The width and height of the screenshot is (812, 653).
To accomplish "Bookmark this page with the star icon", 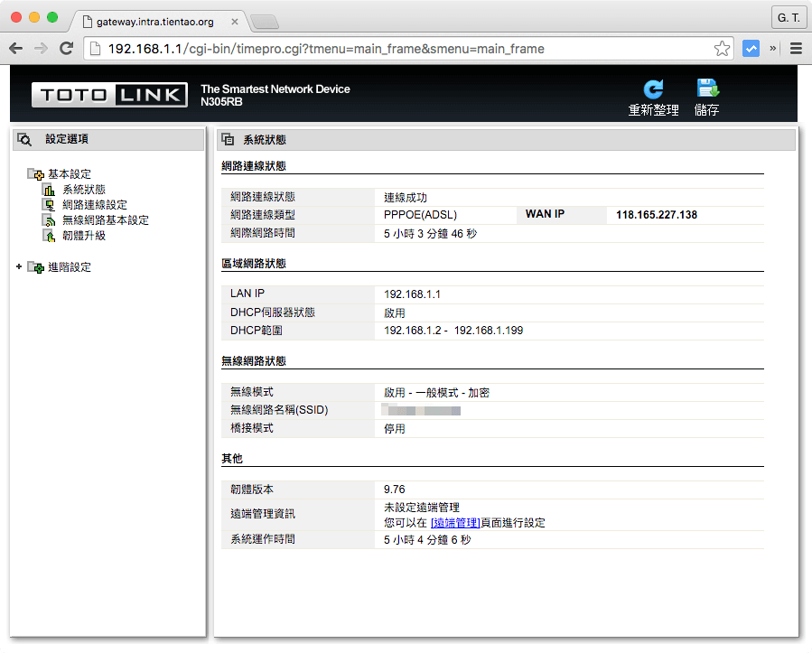I will (x=722, y=49).
